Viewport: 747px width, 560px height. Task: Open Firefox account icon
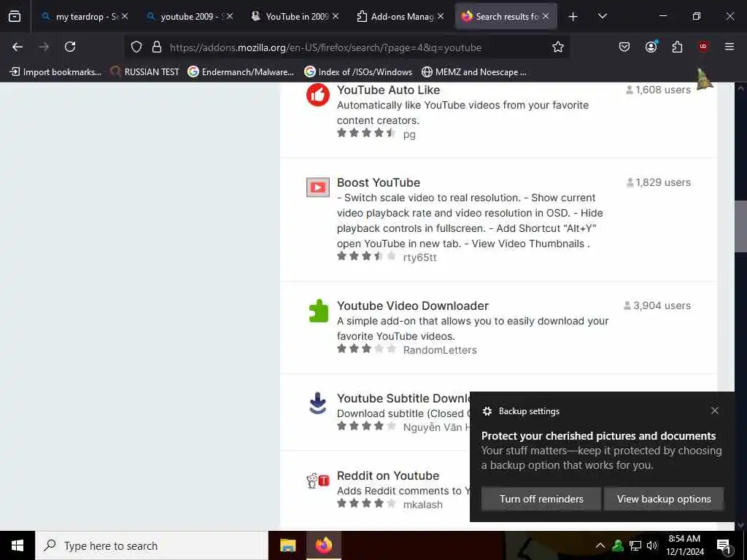pos(651,47)
